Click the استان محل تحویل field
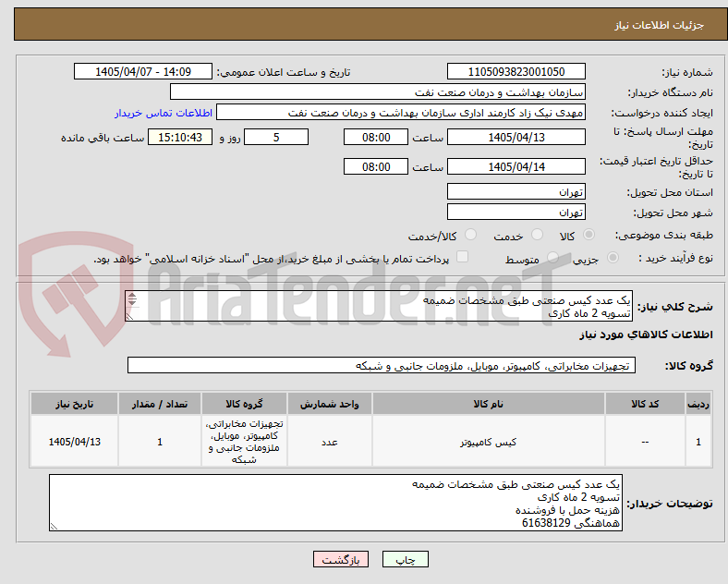This screenshot has width=728, height=584. [516, 191]
